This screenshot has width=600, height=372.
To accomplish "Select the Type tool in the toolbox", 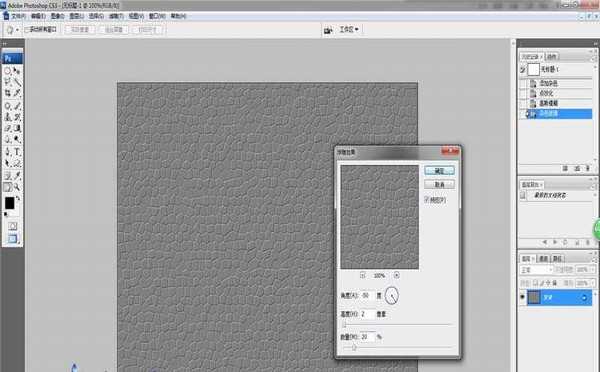I will pos(17,152).
